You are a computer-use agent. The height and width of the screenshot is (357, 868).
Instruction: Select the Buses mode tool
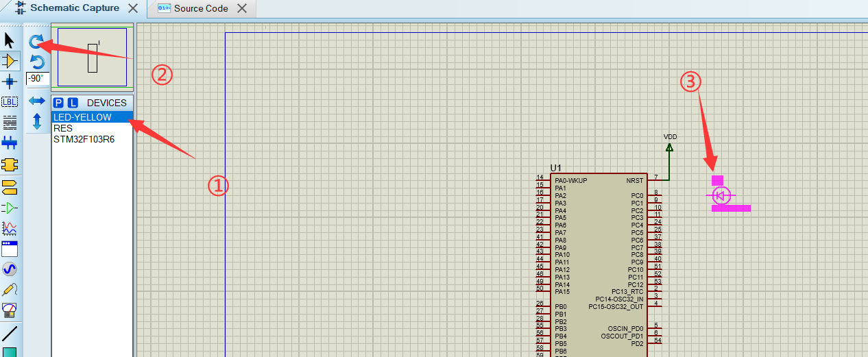tap(10, 143)
